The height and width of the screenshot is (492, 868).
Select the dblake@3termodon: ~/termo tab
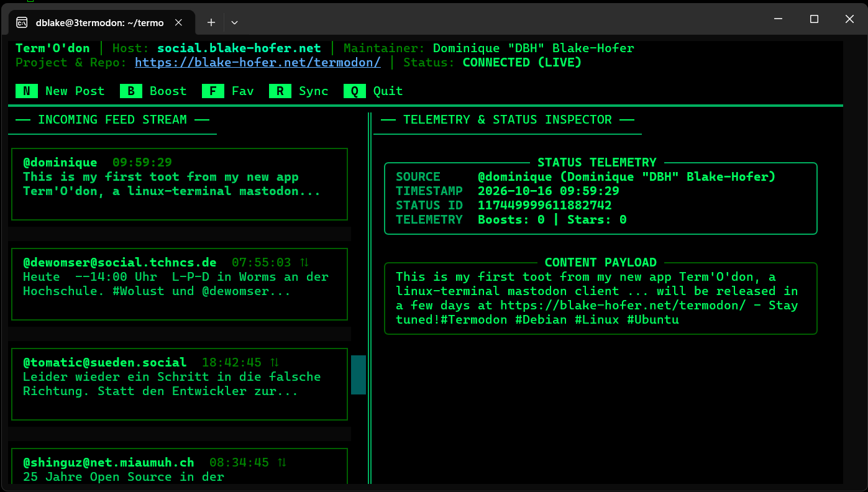click(x=103, y=22)
